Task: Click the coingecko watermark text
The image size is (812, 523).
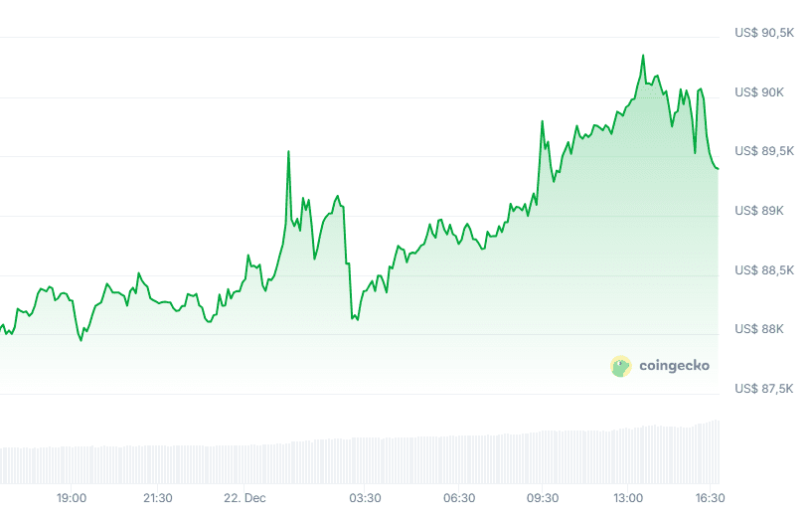Action: click(674, 366)
